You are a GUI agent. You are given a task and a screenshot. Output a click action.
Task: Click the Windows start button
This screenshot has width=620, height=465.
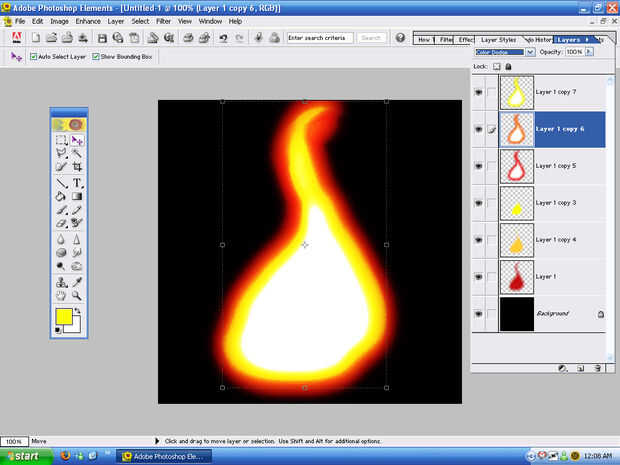[22, 456]
